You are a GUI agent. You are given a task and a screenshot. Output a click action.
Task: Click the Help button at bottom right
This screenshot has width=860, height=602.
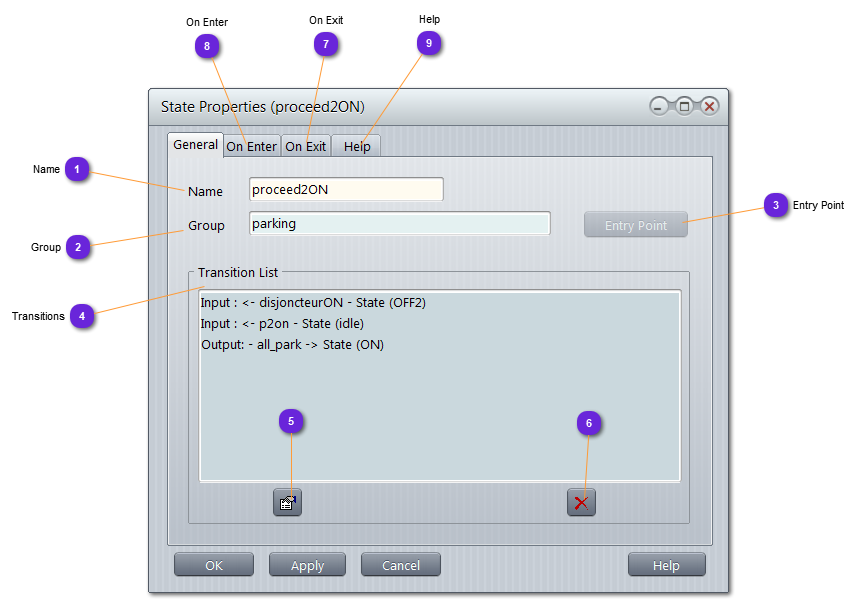click(x=666, y=565)
